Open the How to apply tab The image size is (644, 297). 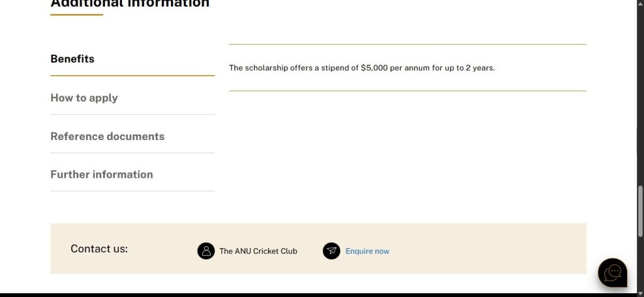click(x=84, y=98)
